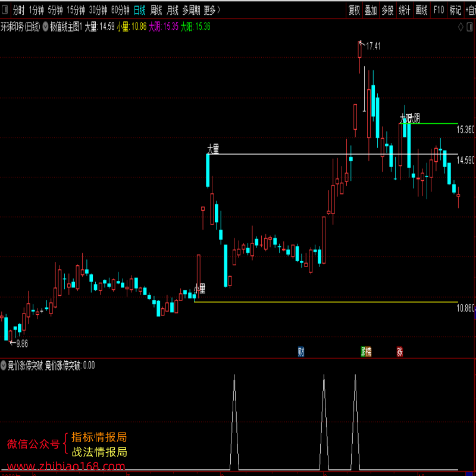Click the diamond icon at chart top-right
Viewport: 476px width, 476px height.
coord(461,27)
